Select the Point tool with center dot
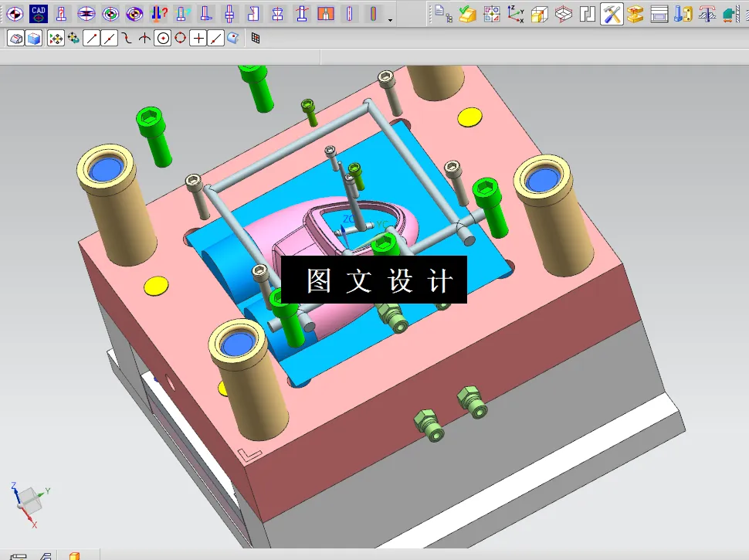 click(x=164, y=37)
